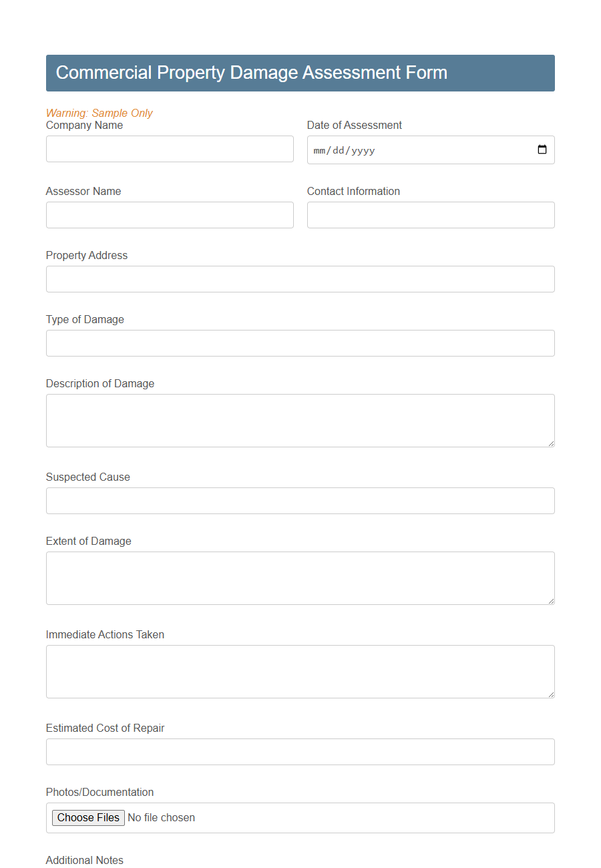
Task: Click the Immediate Actions Taken text area
Action: coord(300,670)
